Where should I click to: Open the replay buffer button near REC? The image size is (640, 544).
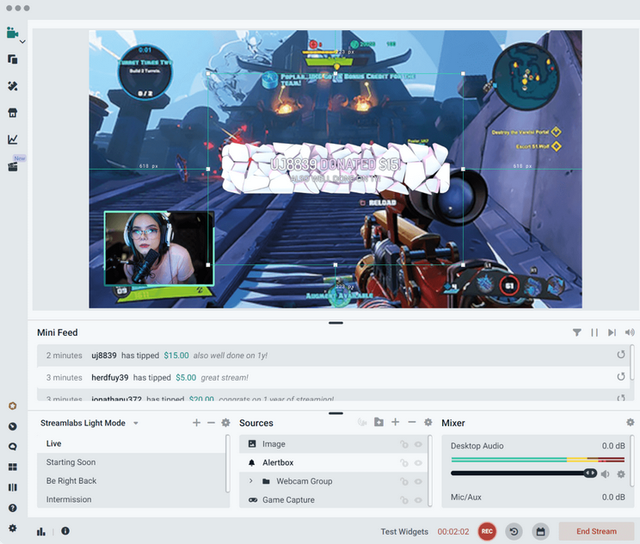(x=513, y=531)
